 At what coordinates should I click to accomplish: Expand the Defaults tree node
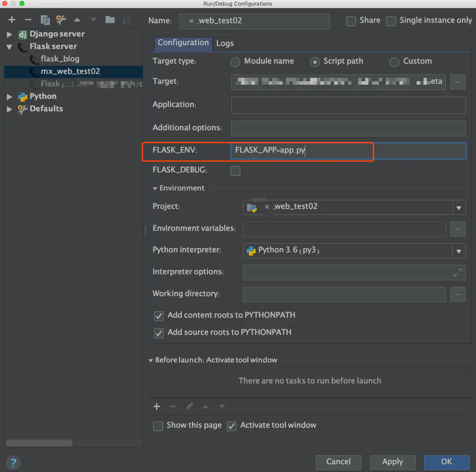click(x=9, y=109)
